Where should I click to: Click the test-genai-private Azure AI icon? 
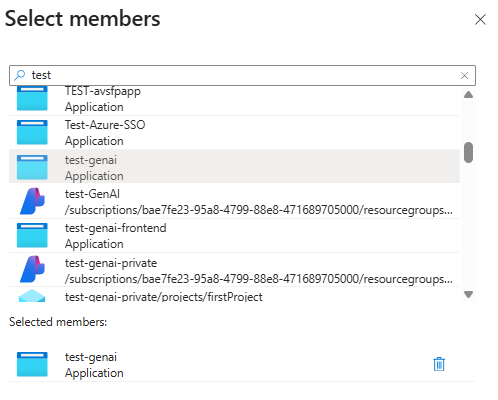(32, 269)
